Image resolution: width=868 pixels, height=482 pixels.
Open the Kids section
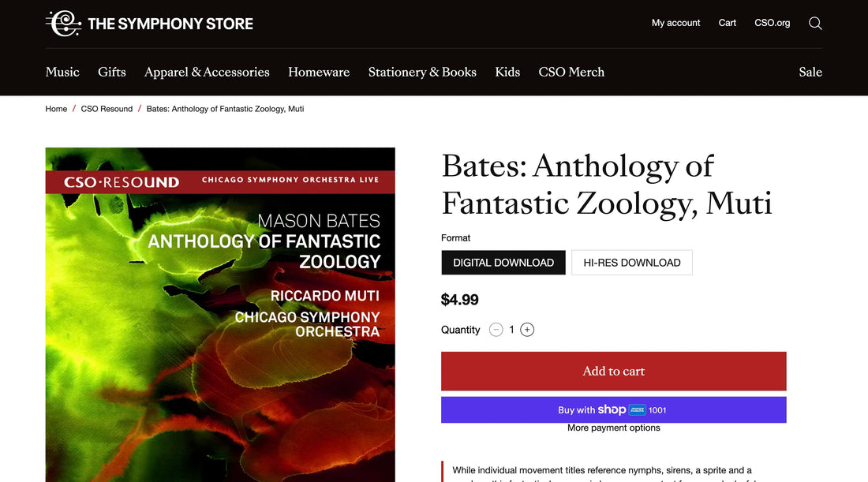pos(507,72)
